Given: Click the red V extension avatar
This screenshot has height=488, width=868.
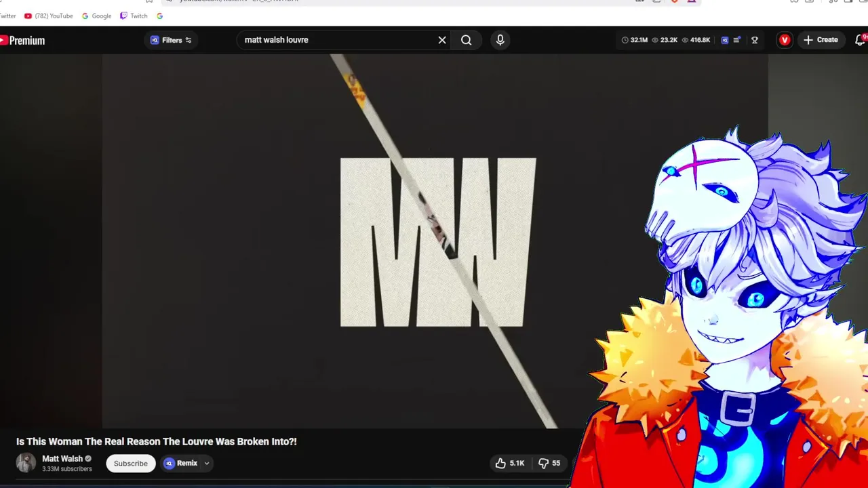Looking at the screenshot, I should [785, 40].
